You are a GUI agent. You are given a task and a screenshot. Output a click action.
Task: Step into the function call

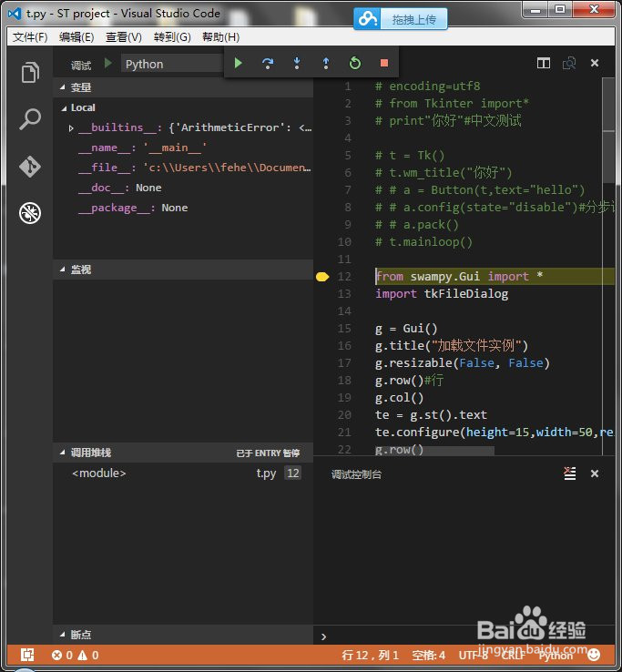tap(297, 64)
